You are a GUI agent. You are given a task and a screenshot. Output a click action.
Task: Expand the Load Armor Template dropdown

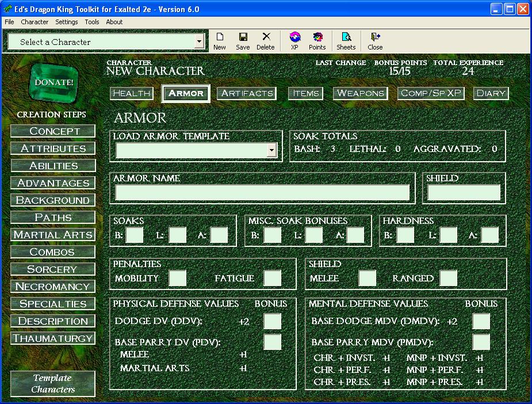[271, 150]
